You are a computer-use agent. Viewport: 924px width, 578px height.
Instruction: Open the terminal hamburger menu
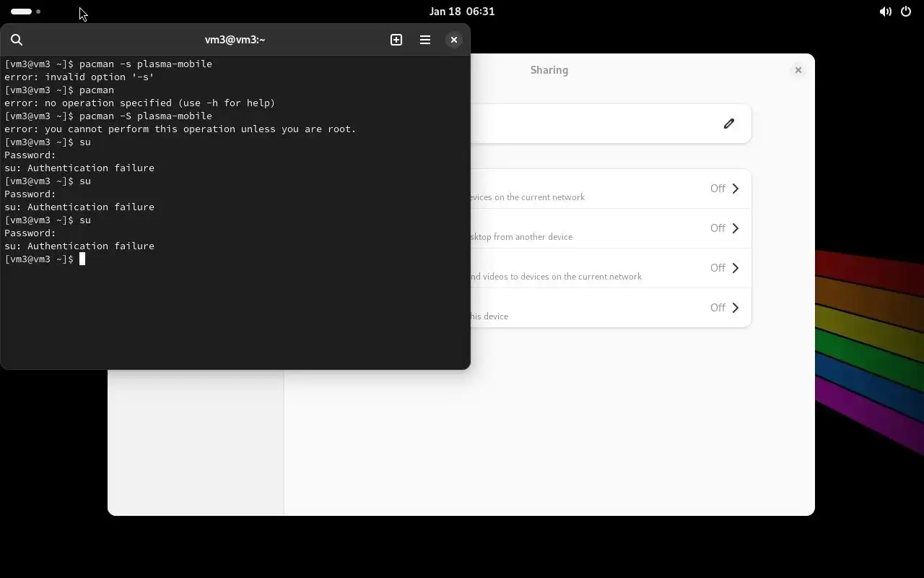point(425,40)
